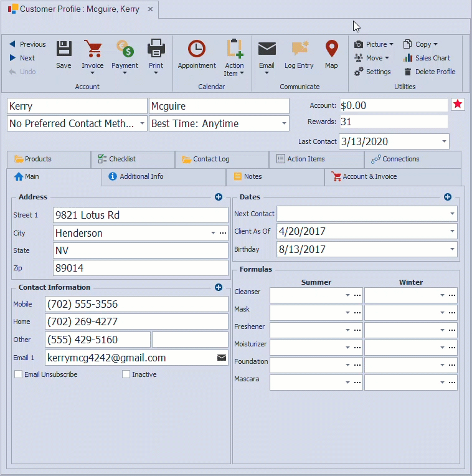Close the Customer Profile tab
Viewport: 472px width, 476px height.
click(150, 9)
